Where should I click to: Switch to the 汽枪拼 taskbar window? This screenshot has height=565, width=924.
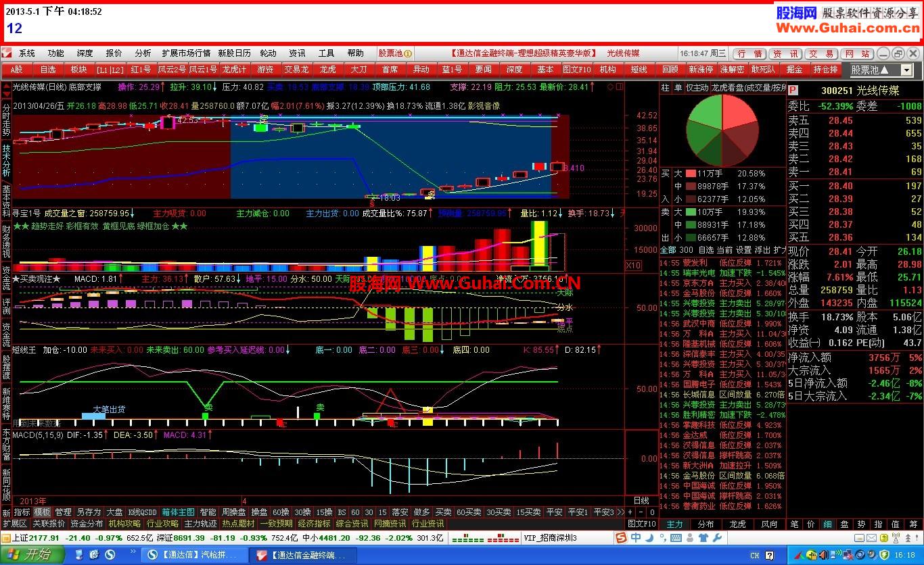(195, 555)
